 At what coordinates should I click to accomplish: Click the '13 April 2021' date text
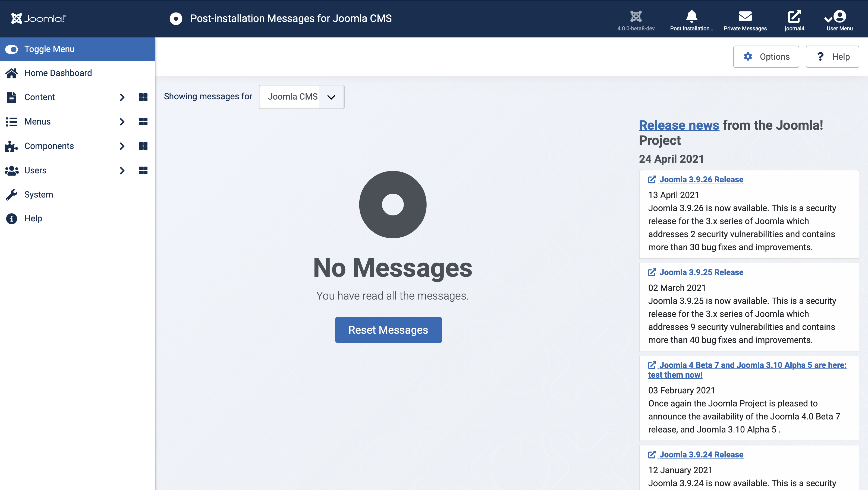click(x=674, y=195)
